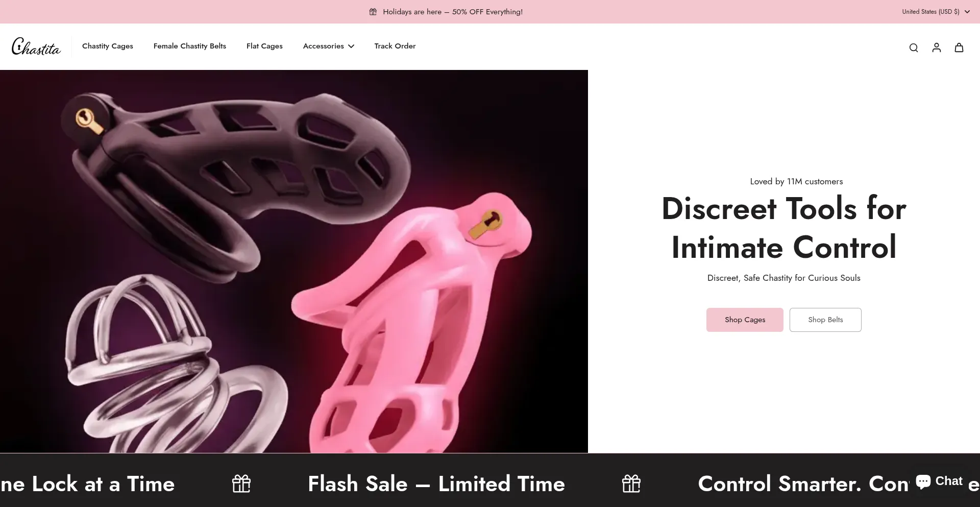Viewport: 980px width, 507px height.
Task: Open the shopping bag cart icon
Action: (959, 47)
